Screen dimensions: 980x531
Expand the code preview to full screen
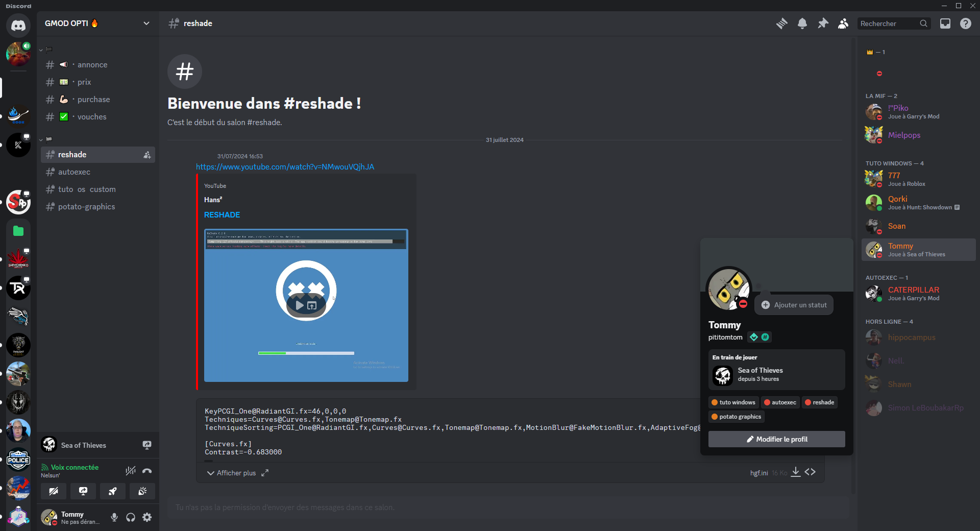[x=265, y=473]
